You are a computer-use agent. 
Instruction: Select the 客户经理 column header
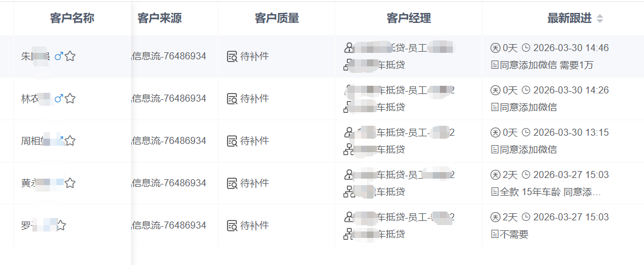[x=409, y=18]
